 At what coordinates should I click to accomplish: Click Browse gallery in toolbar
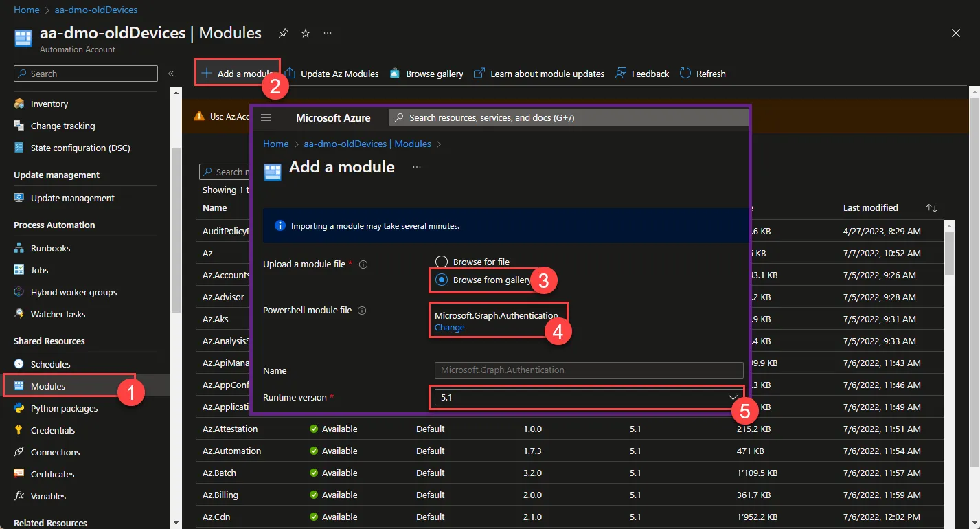426,74
